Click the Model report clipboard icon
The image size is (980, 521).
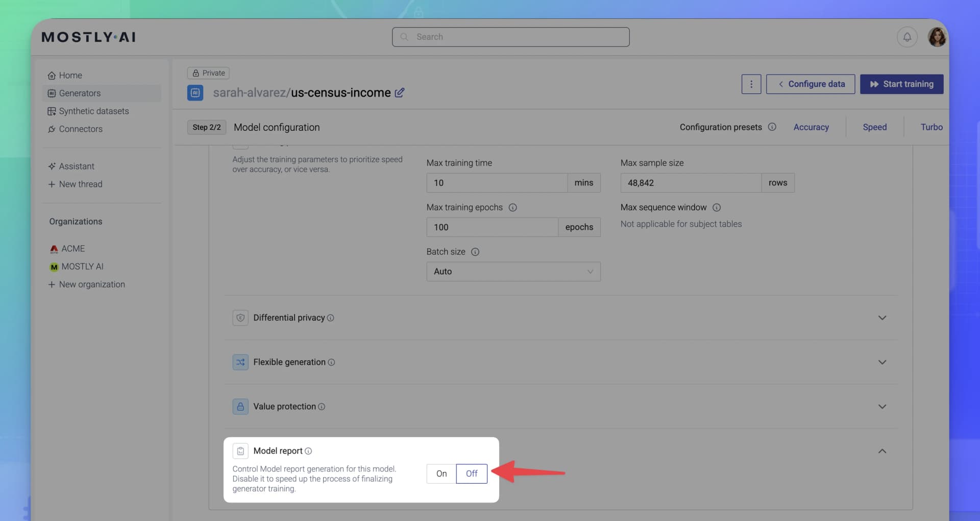tap(240, 451)
